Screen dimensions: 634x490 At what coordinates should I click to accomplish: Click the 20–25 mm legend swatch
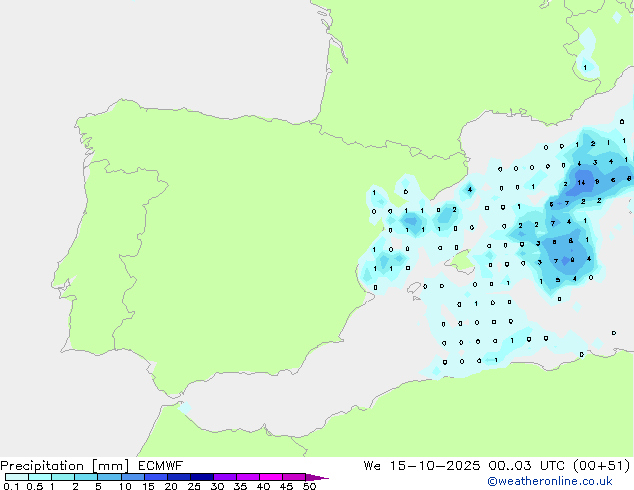[178, 477]
